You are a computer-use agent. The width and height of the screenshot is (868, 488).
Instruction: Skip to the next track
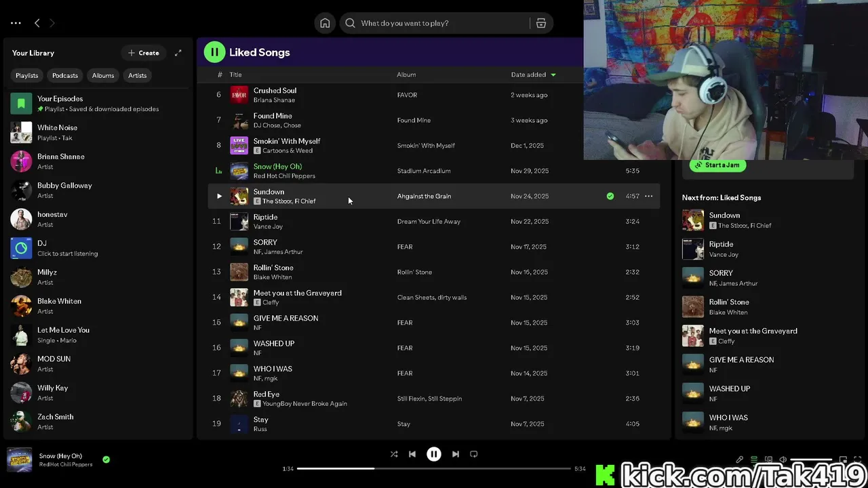pyautogui.click(x=456, y=454)
